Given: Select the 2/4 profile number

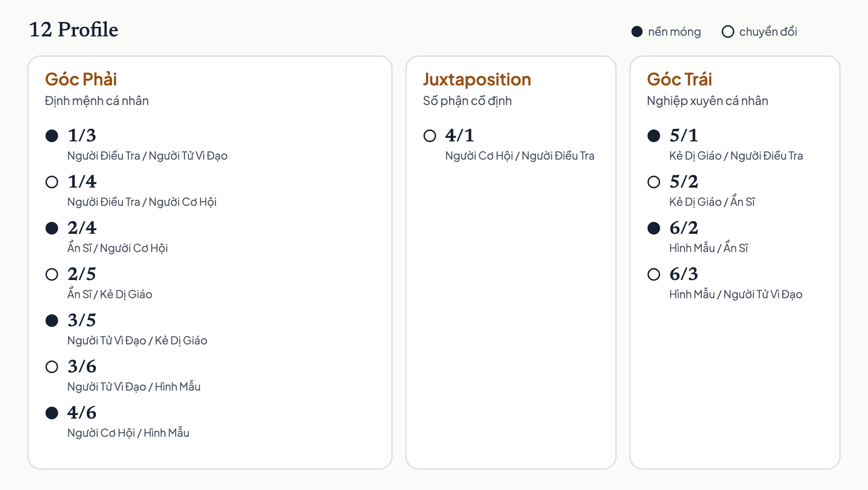Looking at the screenshot, I should click(x=82, y=228).
